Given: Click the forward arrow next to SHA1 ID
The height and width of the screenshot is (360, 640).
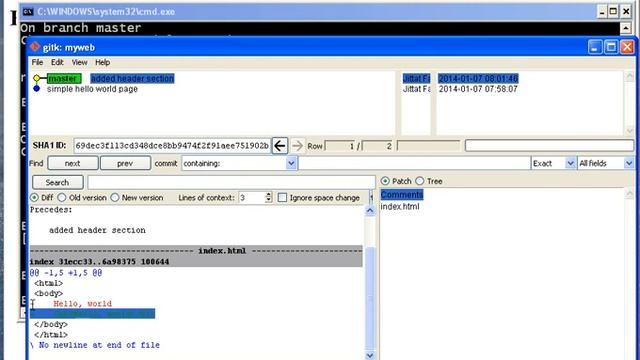Looking at the screenshot, I should 298,146.
